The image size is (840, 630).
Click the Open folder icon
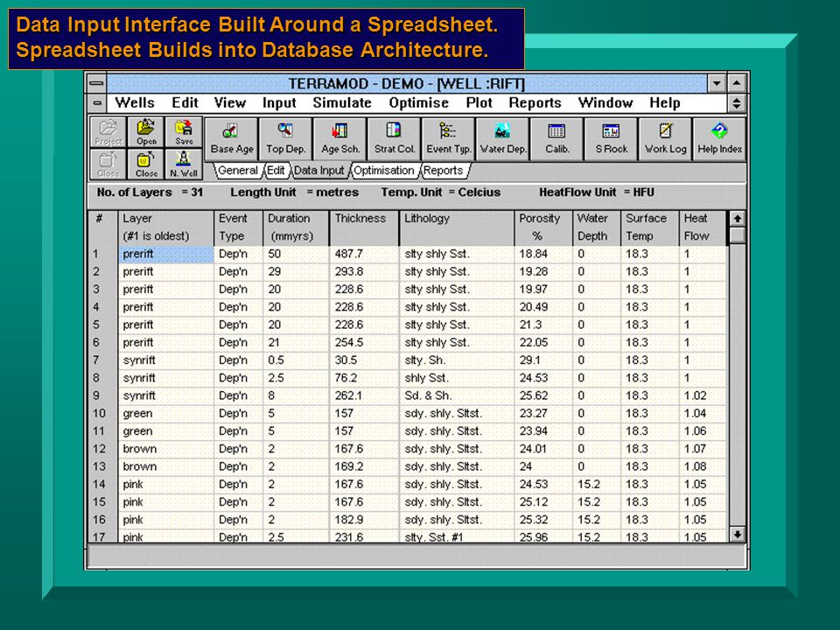pyautogui.click(x=146, y=132)
